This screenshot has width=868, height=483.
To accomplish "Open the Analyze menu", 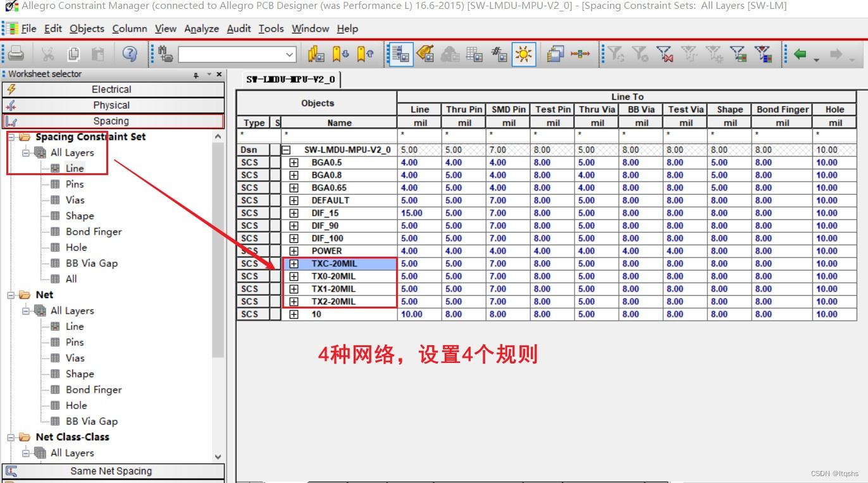I will (x=201, y=28).
